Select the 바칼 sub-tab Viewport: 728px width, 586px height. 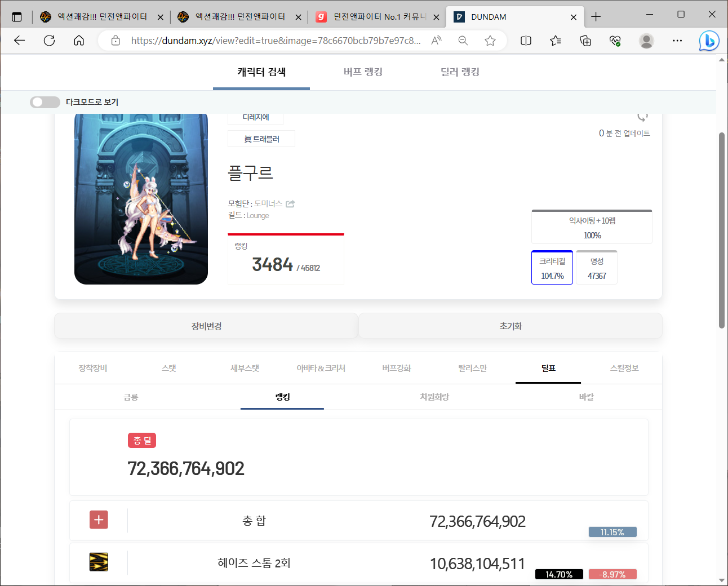pyautogui.click(x=586, y=397)
